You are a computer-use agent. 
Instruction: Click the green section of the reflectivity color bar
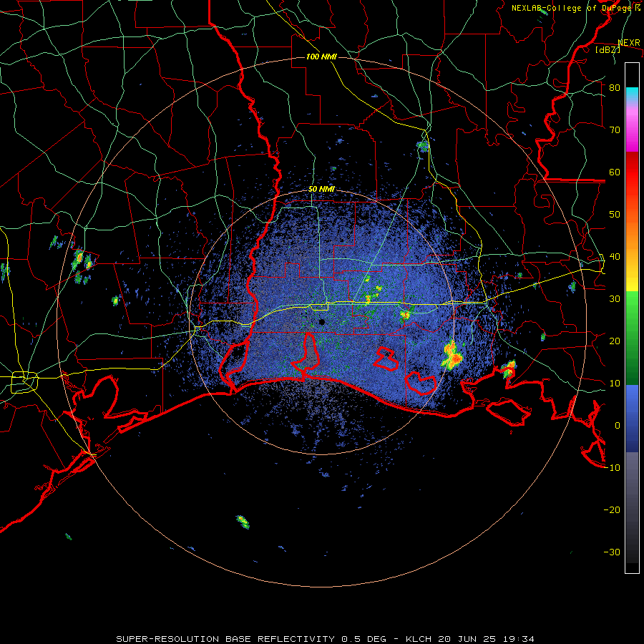tap(632, 338)
